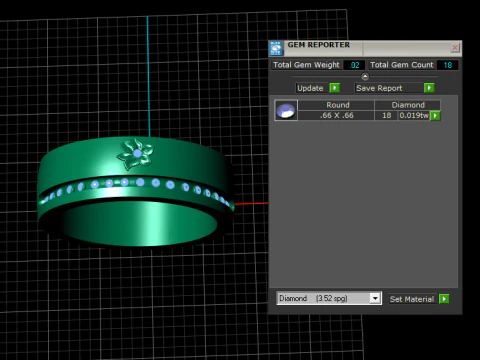This screenshot has height=360, width=480.
Task: Select the flower ornament on the ring
Action: 136,154
